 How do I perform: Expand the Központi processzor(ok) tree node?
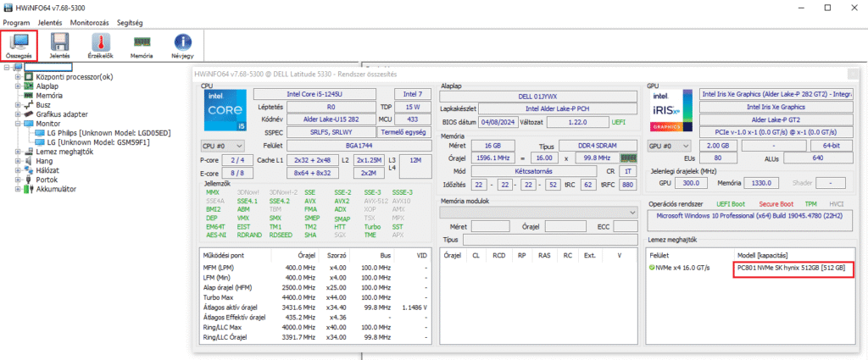(x=19, y=77)
